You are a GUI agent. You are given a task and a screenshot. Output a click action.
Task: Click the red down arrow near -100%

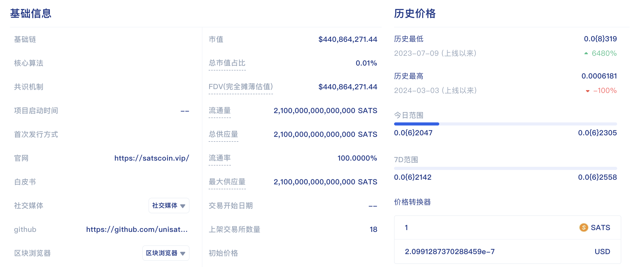point(587,91)
